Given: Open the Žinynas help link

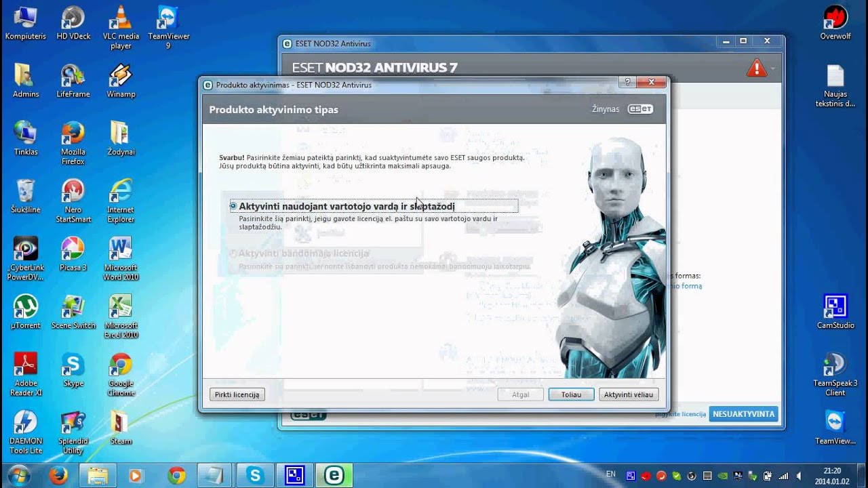Looking at the screenshot, I should click(605, 109).
